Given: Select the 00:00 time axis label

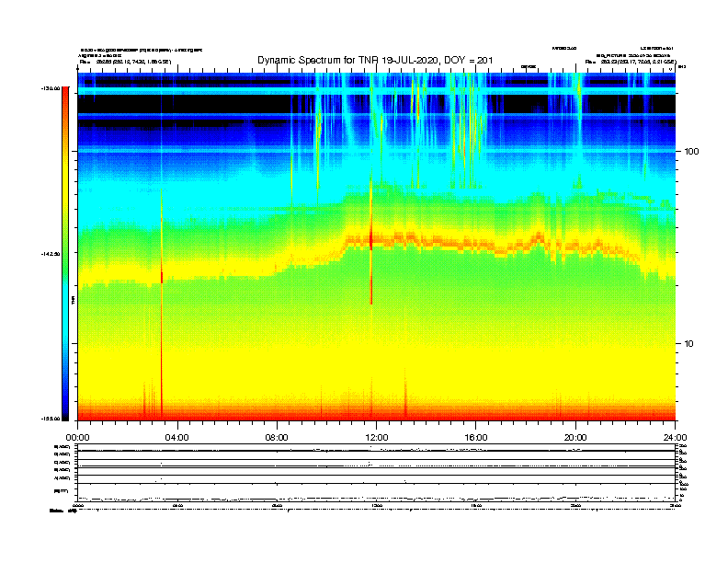Looking at the screenshot, I should point(77,437).
